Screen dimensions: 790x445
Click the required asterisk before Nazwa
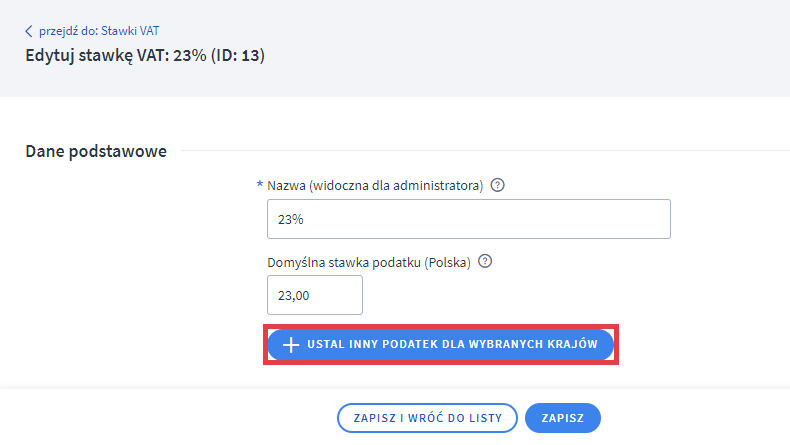click(x=260, y=185)
